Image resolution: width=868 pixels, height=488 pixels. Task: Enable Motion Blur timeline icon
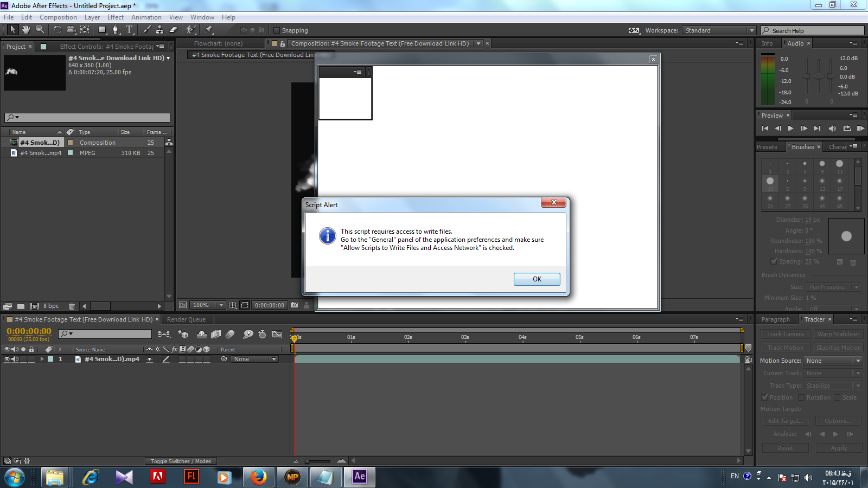tap(230, 335)
